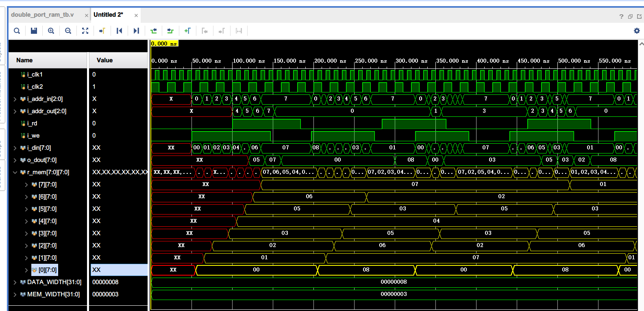Click the Zoom Fit icon

coord(85,31)
